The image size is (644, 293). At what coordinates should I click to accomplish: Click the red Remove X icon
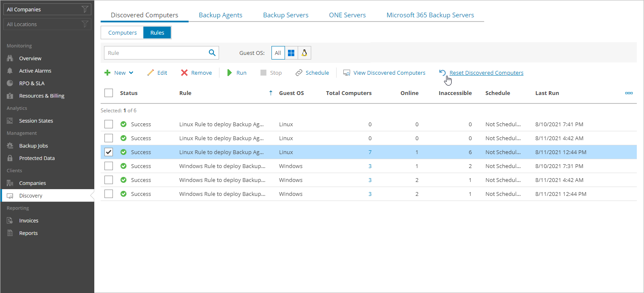click(x=184, y=73)
